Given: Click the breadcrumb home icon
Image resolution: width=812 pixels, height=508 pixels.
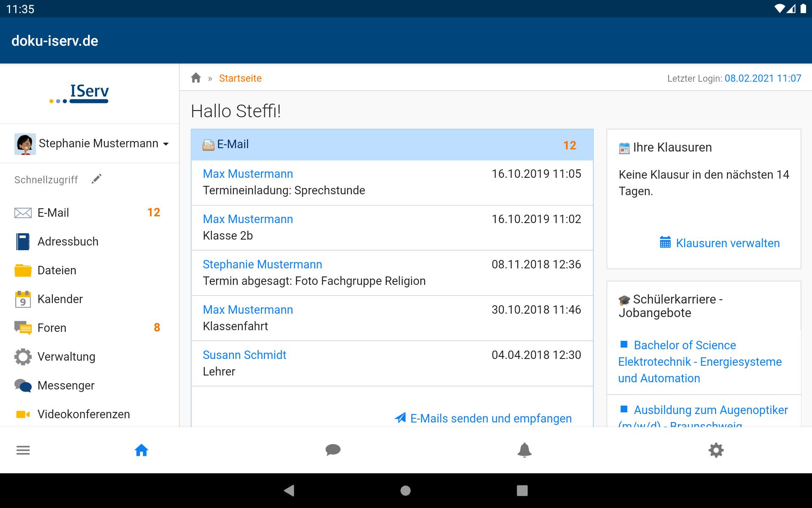Looking at the screenshot, I should click(x=196, y=78).
